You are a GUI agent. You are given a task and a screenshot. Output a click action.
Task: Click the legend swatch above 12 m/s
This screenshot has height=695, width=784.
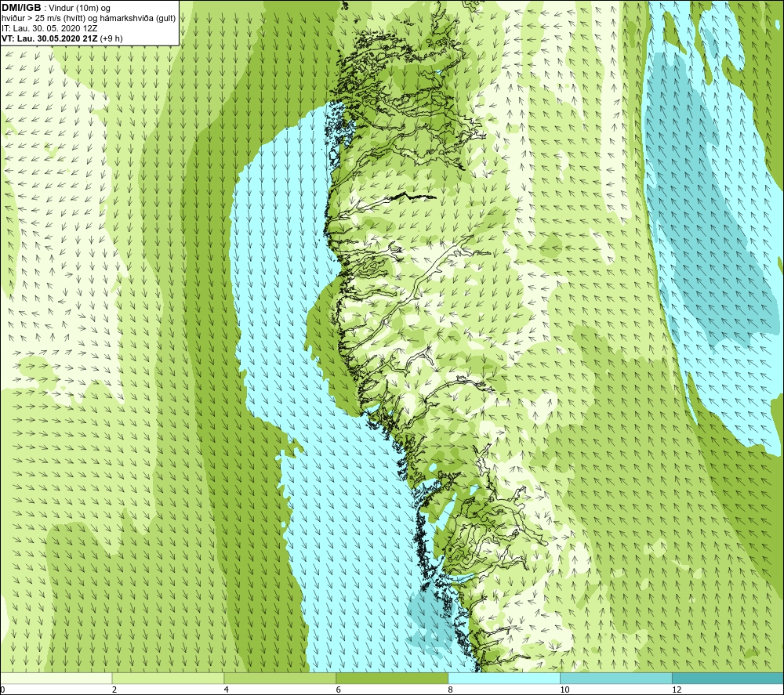tap(728, 678)
